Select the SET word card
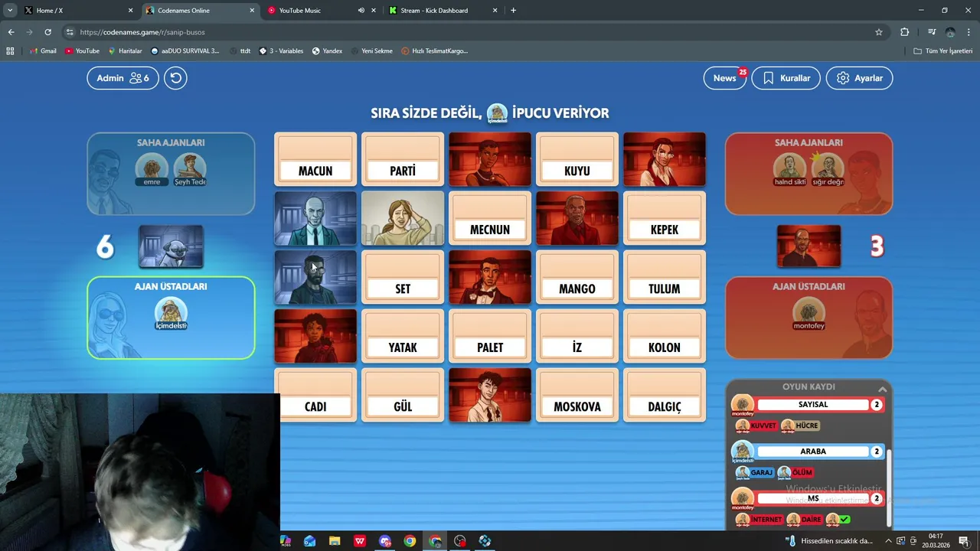This screenshot has height=551, width=980. [403, 277]
